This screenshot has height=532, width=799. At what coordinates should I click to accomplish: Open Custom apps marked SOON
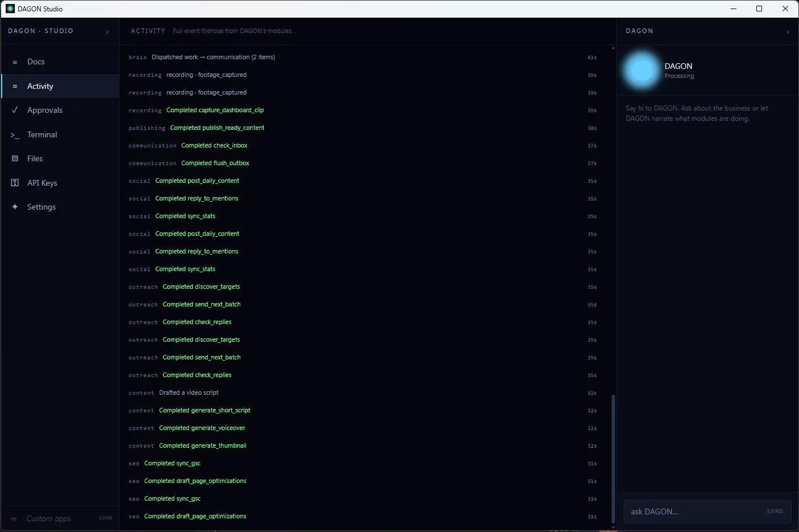pos(49,518)
